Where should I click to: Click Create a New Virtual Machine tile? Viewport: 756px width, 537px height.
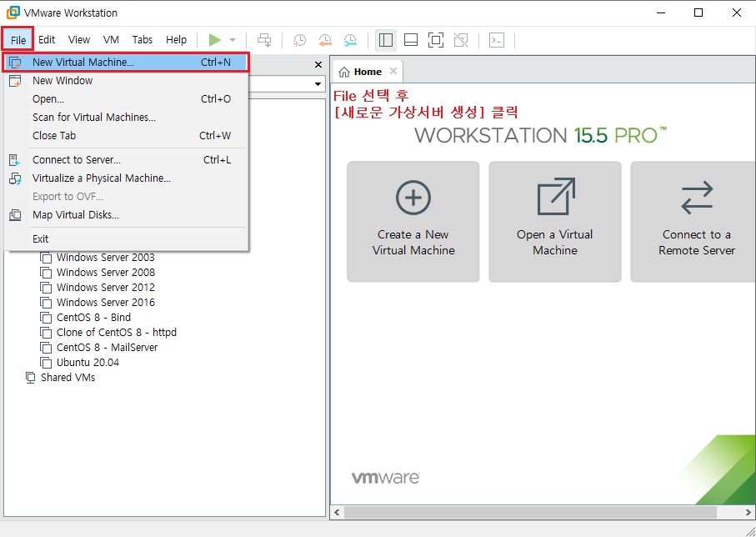click(x=413, y=222)
